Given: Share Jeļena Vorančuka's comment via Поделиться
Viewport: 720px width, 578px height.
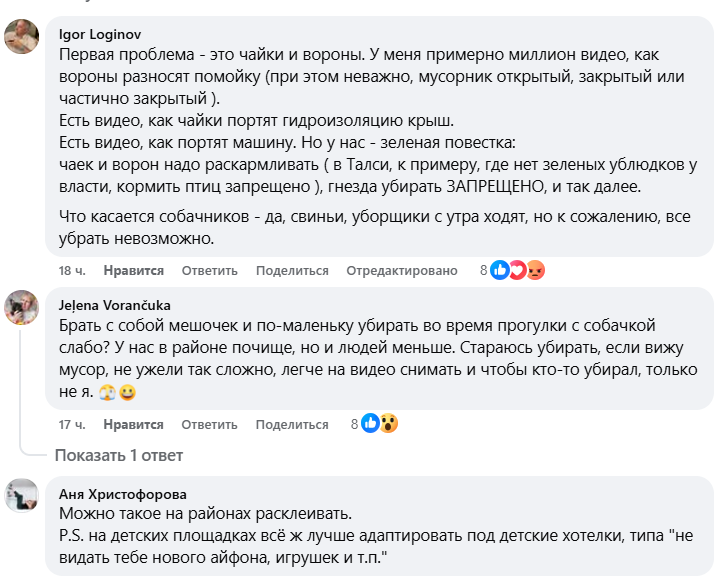Looking at the screenshot, I should coord(292,424).
